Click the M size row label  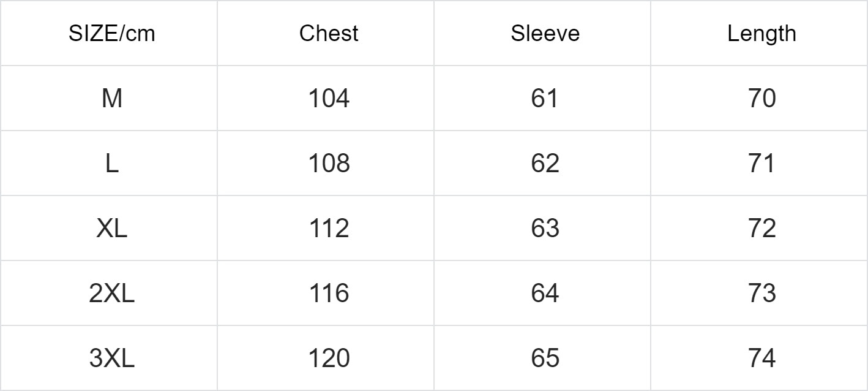coord(111,98)
